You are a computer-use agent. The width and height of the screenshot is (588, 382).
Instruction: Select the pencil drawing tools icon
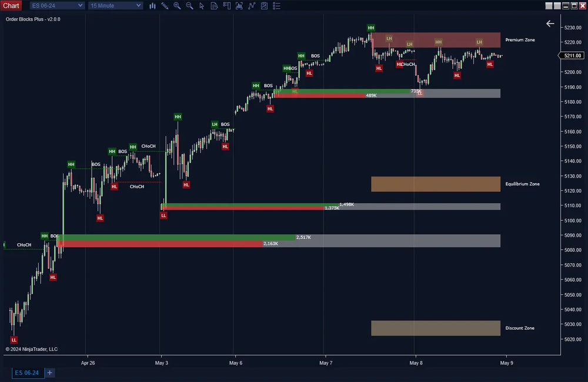point(164,6)
